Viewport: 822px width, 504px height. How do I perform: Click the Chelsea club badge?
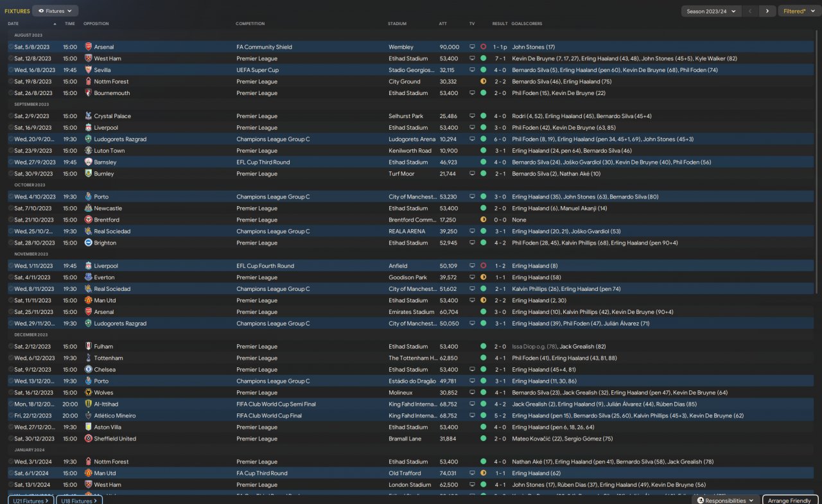[88, 370]
